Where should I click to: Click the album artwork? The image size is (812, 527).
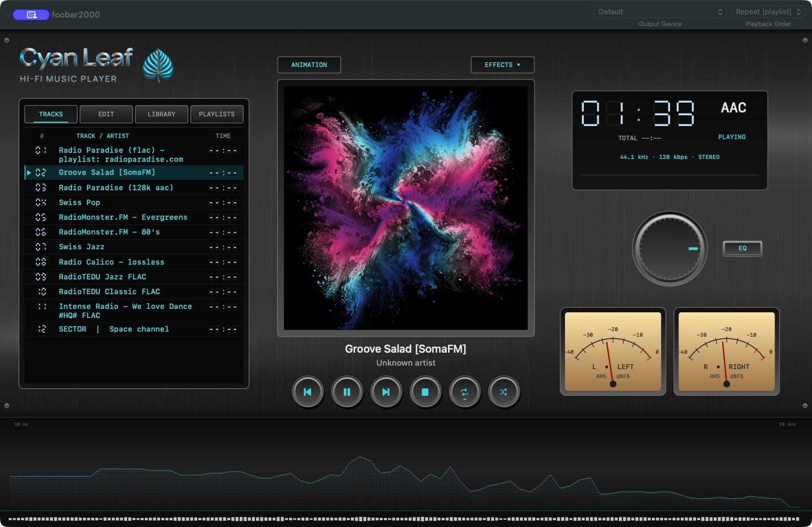406,208
